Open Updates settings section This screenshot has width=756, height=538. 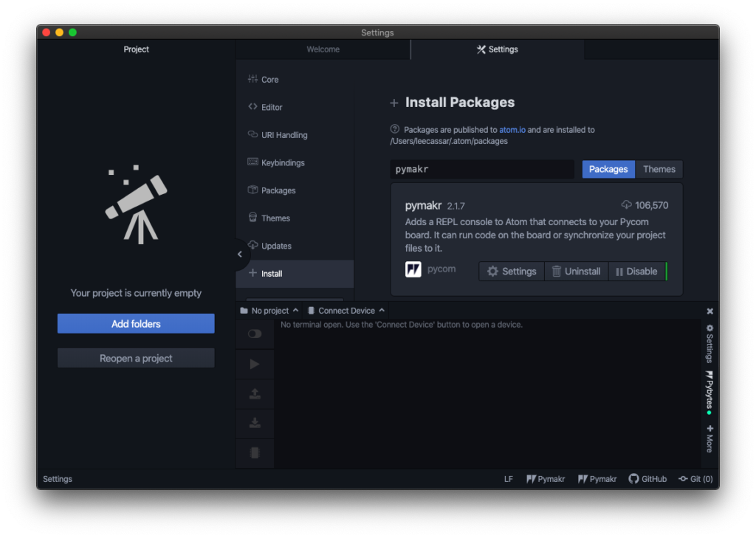[269, 246]
